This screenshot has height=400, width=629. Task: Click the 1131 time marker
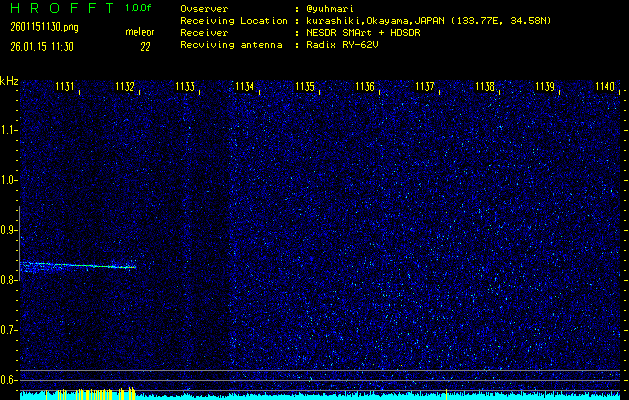pos(65,87)
